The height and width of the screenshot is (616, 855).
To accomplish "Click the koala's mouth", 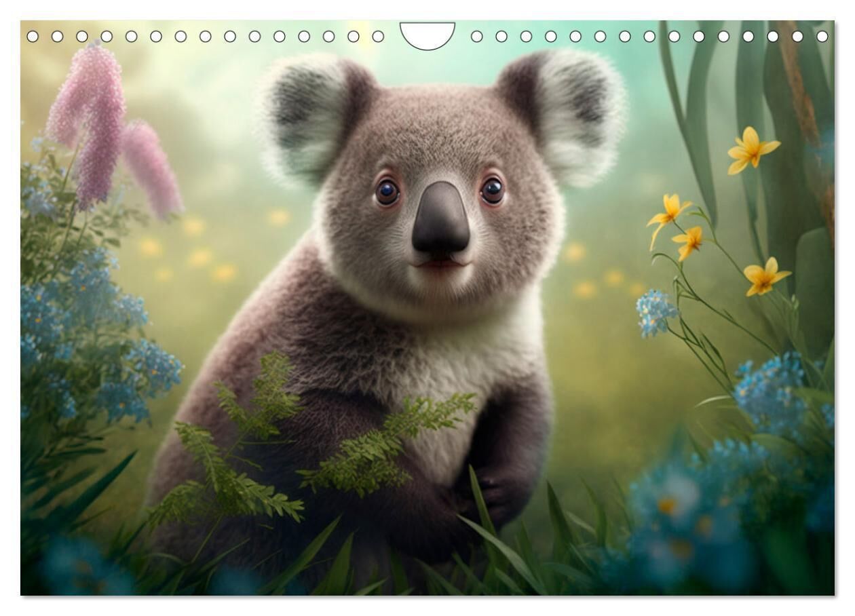I will tap(441, 264).
